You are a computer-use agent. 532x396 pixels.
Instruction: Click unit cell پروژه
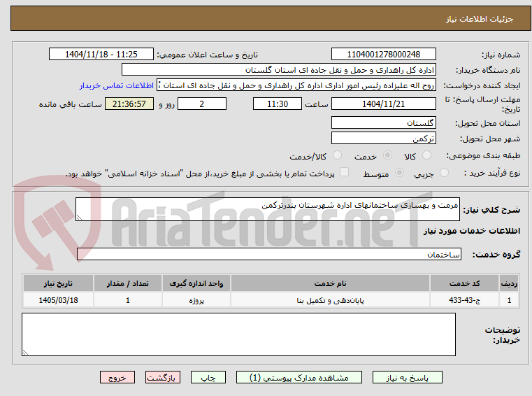click(x=196, y=300)
